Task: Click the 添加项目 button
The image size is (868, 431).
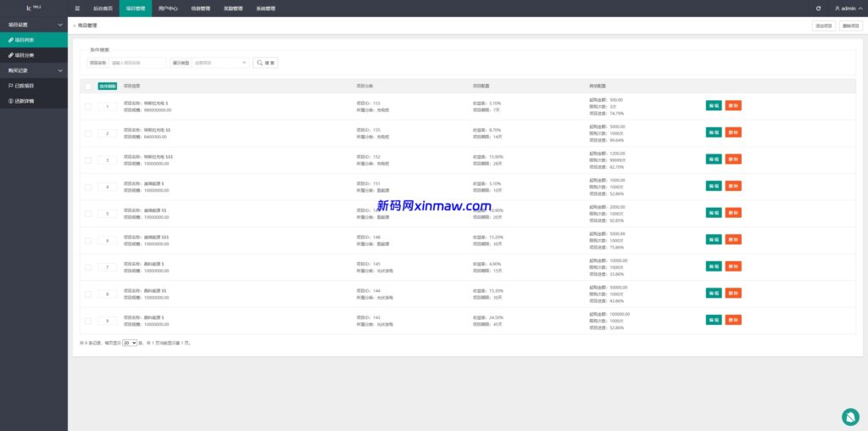Action: click(824, 26)
